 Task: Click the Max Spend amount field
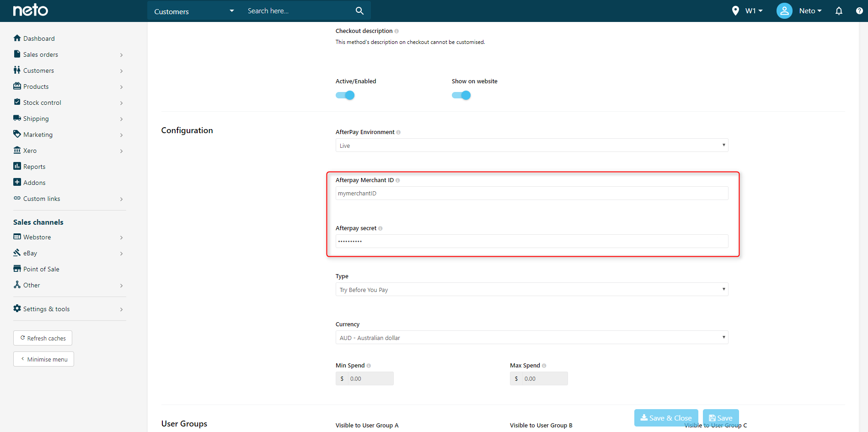pyautogui.click(x=544, y=379)
